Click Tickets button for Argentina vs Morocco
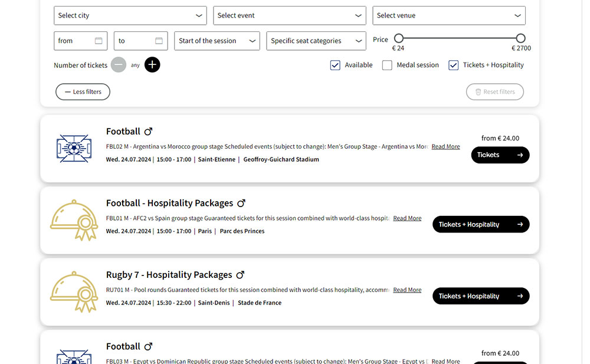 click(500, 155)
